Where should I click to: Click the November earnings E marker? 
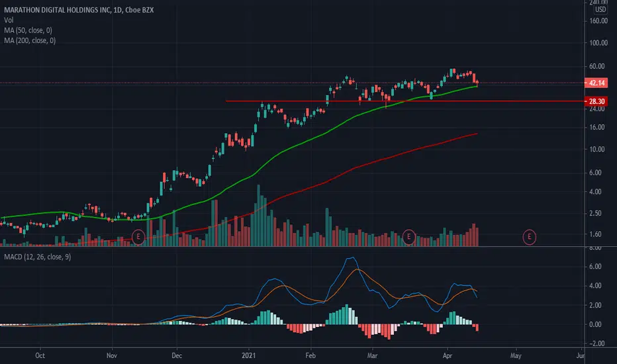pyautogui.click(x=138, y=237)
